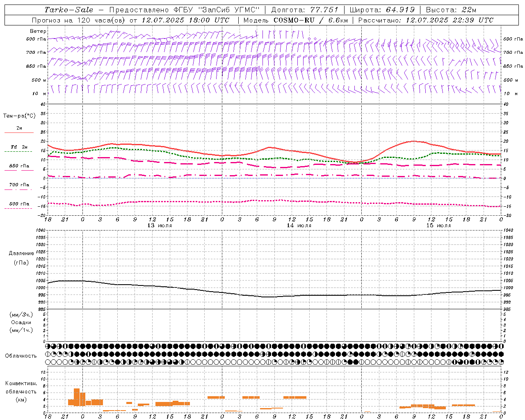The height and width of the screenshot is (420, 525).
Task: Click the Ветер wind panel label
Action: point(38,31)
